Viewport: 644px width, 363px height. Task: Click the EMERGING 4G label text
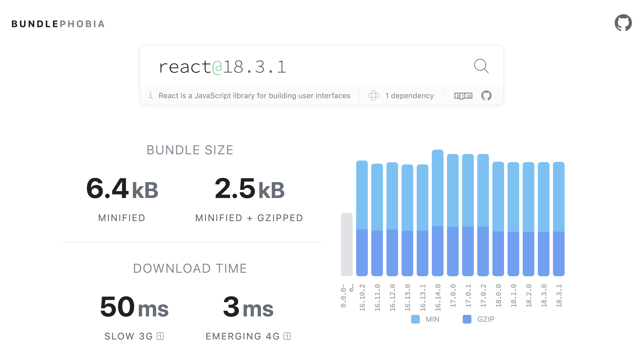click(242, 336)
